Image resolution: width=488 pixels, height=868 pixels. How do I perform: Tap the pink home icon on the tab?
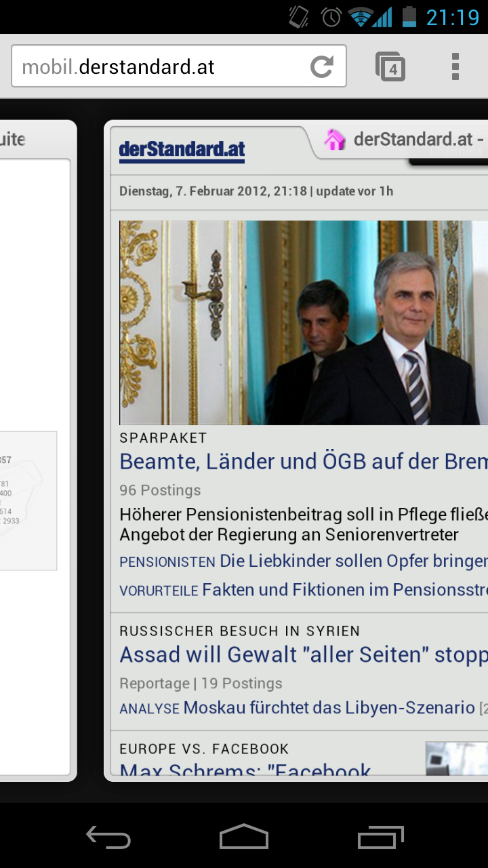(335, 140)
